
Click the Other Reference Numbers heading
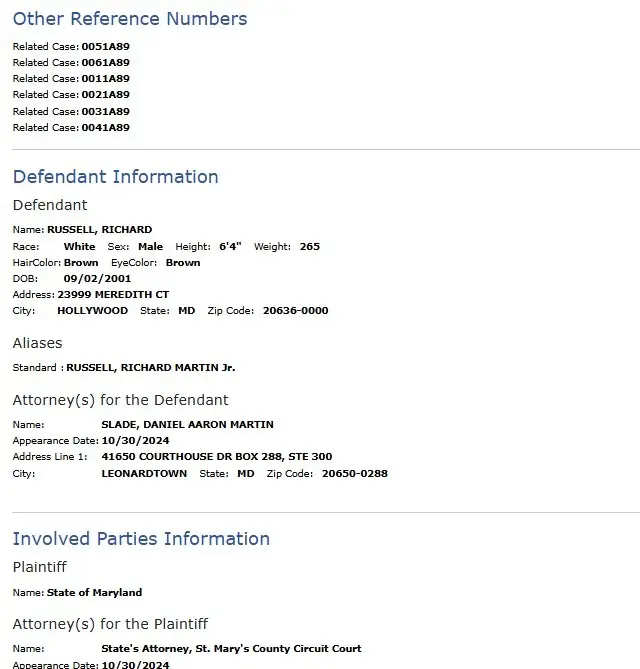point(130,19)
